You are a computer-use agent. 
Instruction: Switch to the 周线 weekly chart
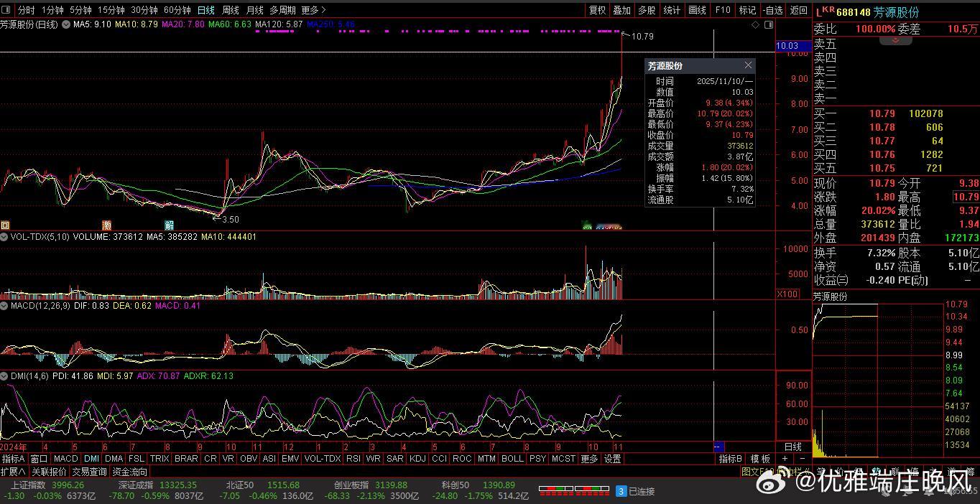coord(231,10)
